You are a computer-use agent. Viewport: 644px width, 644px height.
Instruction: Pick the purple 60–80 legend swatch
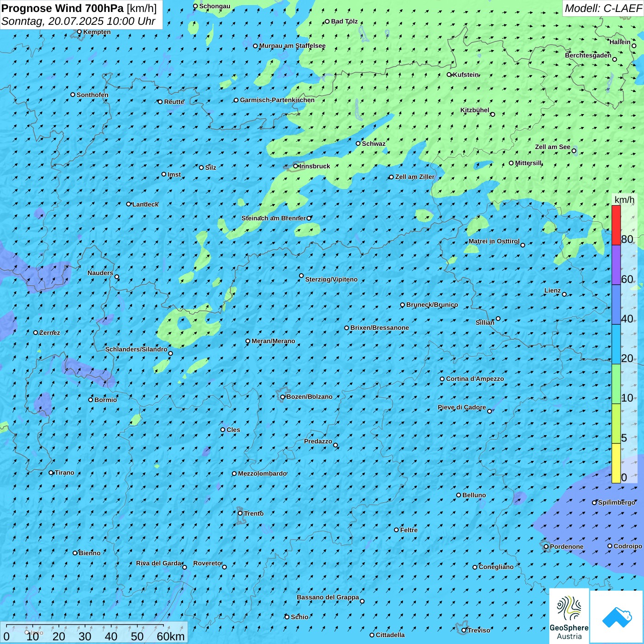(x=616, y=265)
